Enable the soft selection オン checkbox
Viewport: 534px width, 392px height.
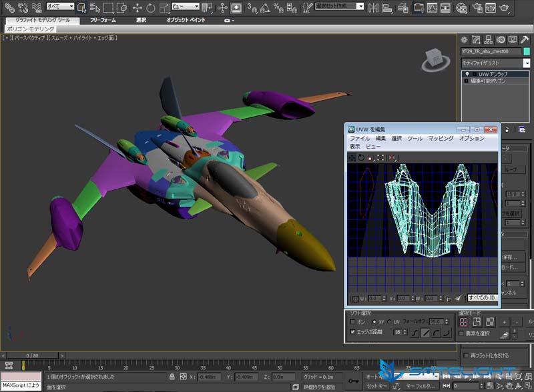point(352,321)
